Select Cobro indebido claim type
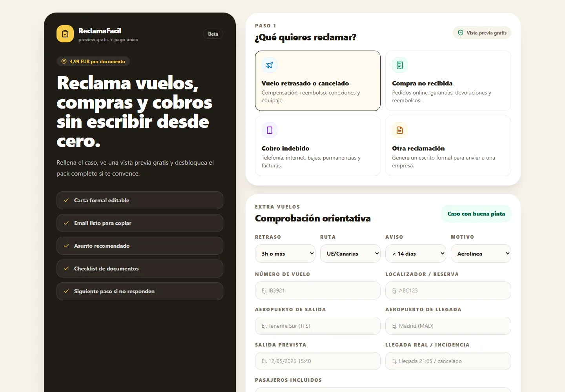 tap(318, 146)
